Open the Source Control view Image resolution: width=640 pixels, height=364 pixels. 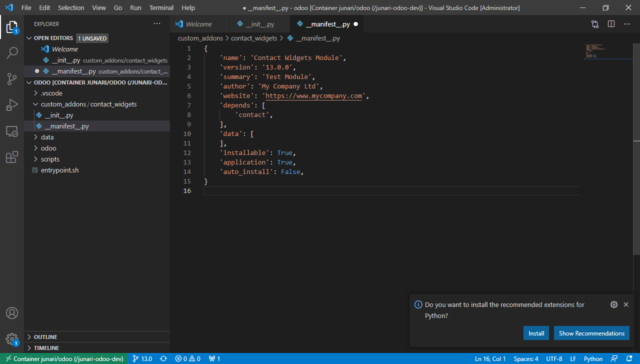(12, 79)
